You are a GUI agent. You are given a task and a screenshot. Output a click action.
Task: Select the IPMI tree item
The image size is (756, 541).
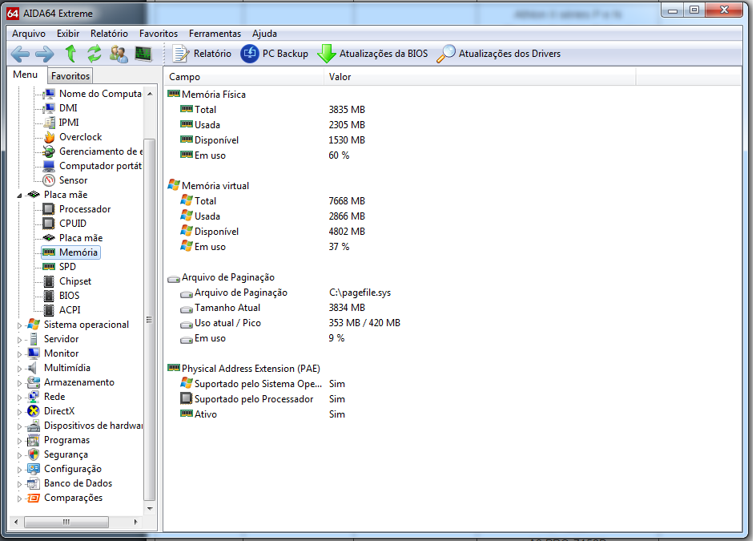click(x=61, y=123)
